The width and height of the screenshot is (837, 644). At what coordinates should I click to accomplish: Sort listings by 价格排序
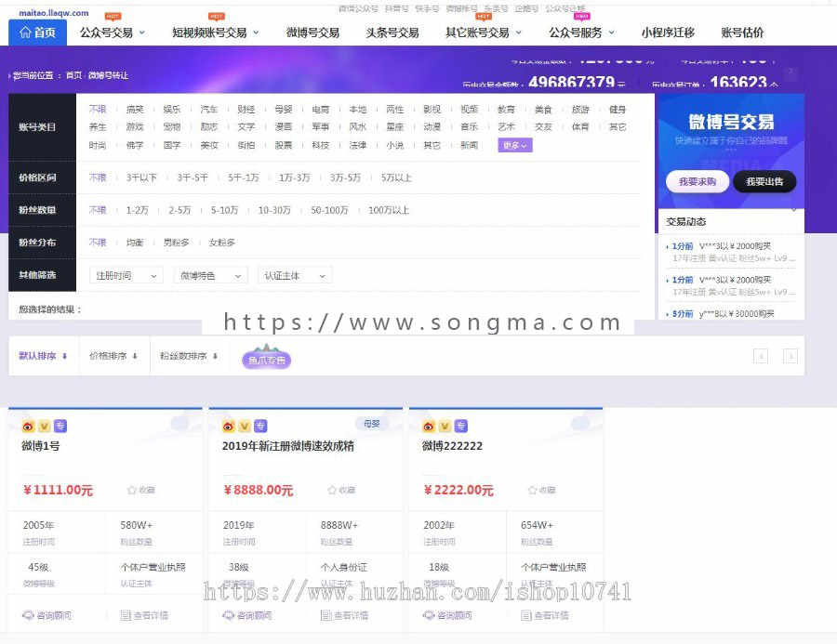113,356
